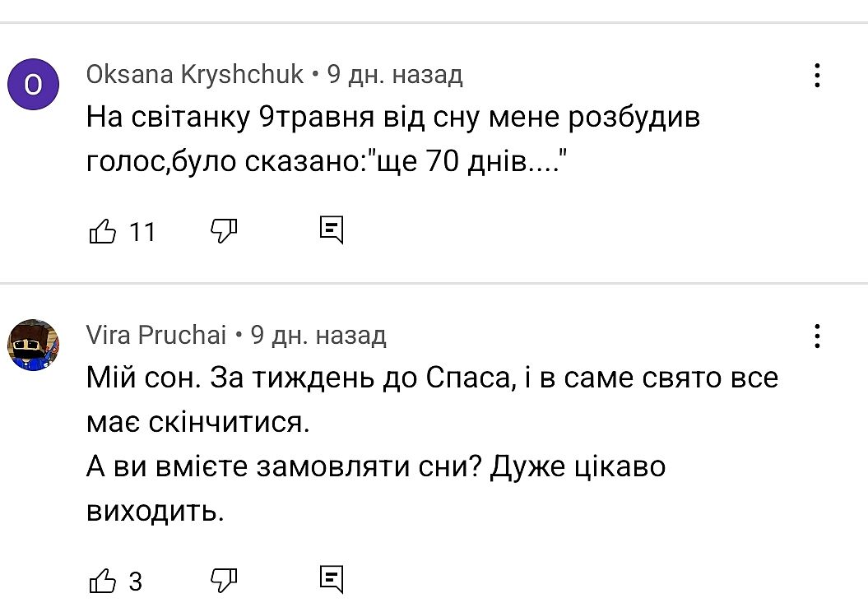Dislike Oksana Kryshchuk's comment

224,231
